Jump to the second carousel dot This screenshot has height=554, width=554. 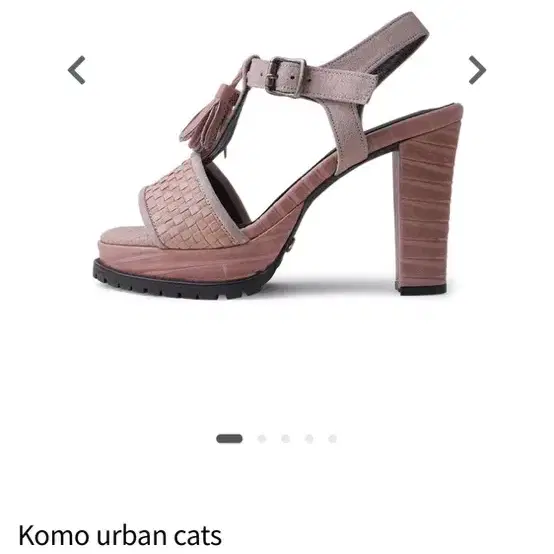pos(262,438)
